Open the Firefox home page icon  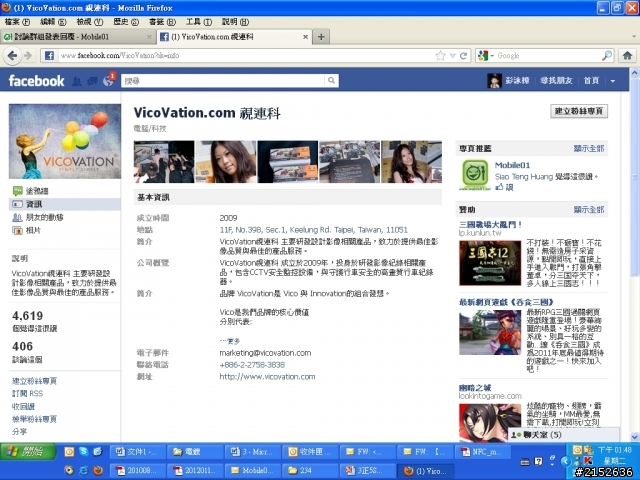627,56
